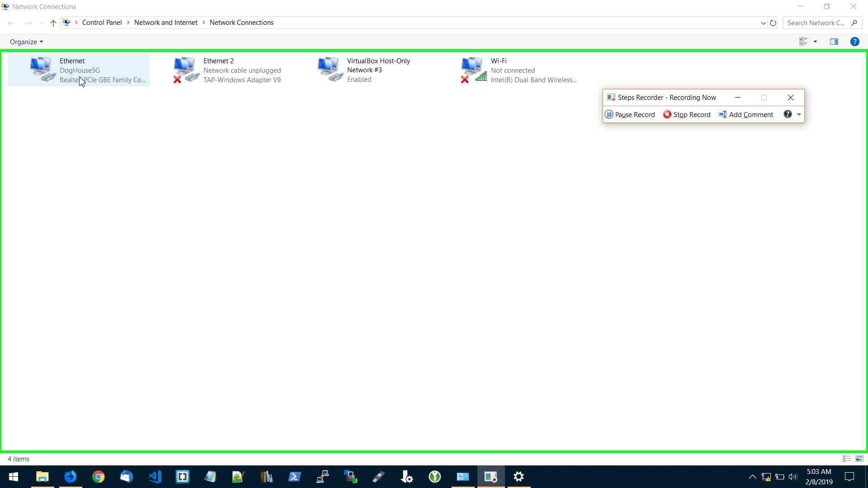Click Network and Internet breadcrumb

165,23
